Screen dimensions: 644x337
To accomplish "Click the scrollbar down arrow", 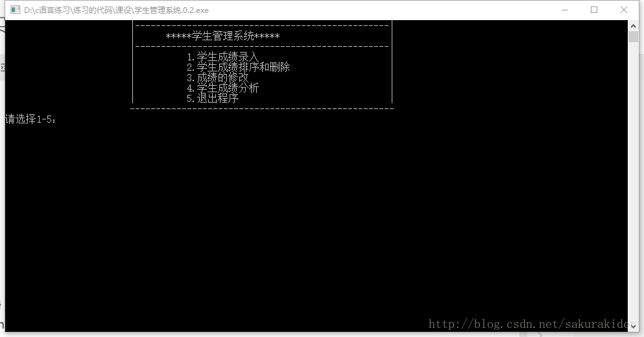I will [x=633, y=327].
